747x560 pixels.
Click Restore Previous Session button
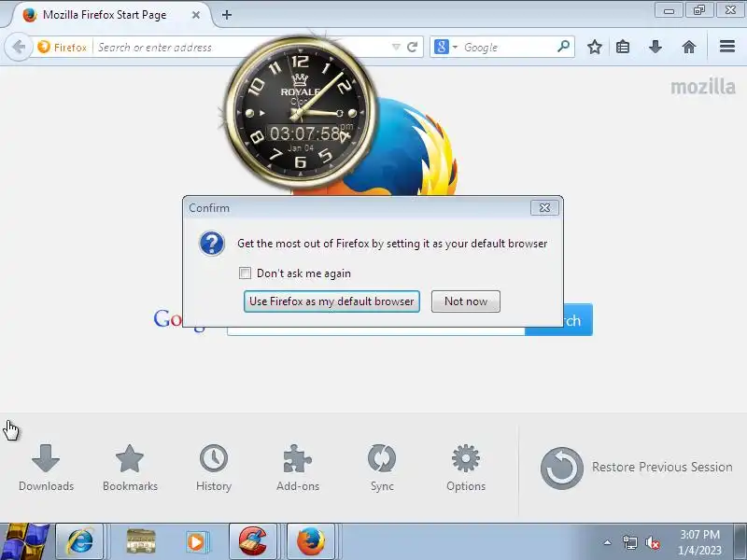637,468
